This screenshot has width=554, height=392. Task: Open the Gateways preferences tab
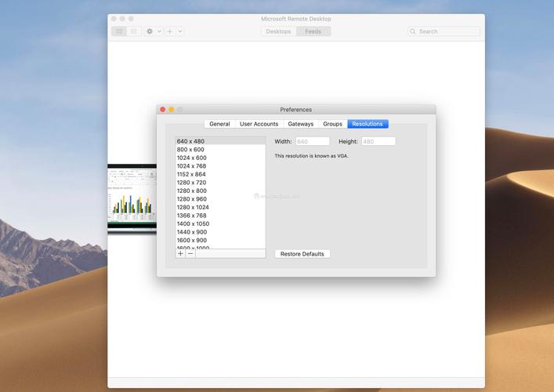pyautogui.click(x=301, y=124)
